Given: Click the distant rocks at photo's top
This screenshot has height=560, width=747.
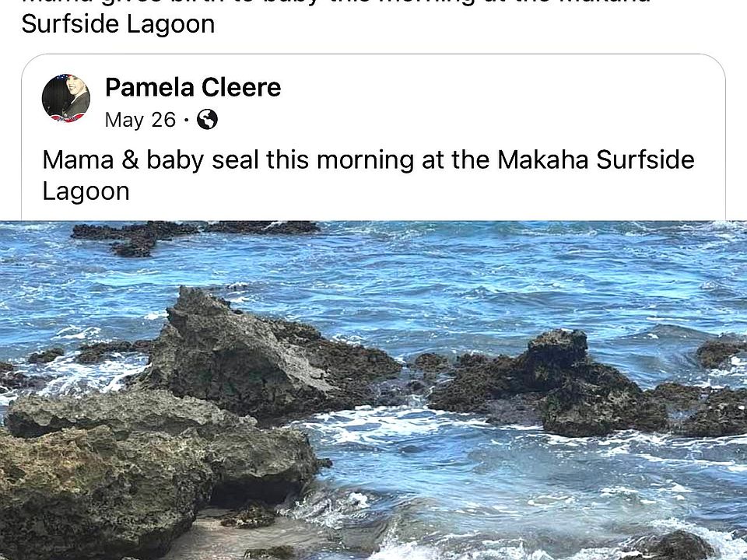Looking at the screenshot, I should [195, 232].
